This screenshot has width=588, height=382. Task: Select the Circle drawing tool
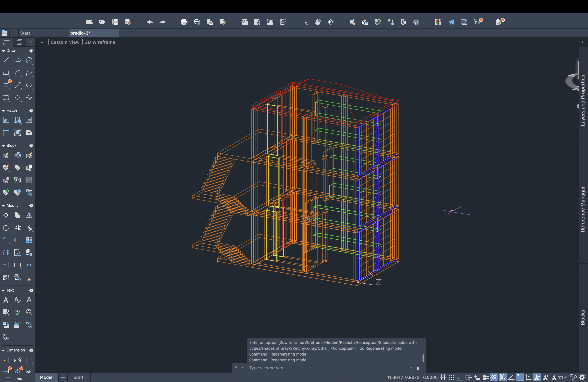pos(29,60)
